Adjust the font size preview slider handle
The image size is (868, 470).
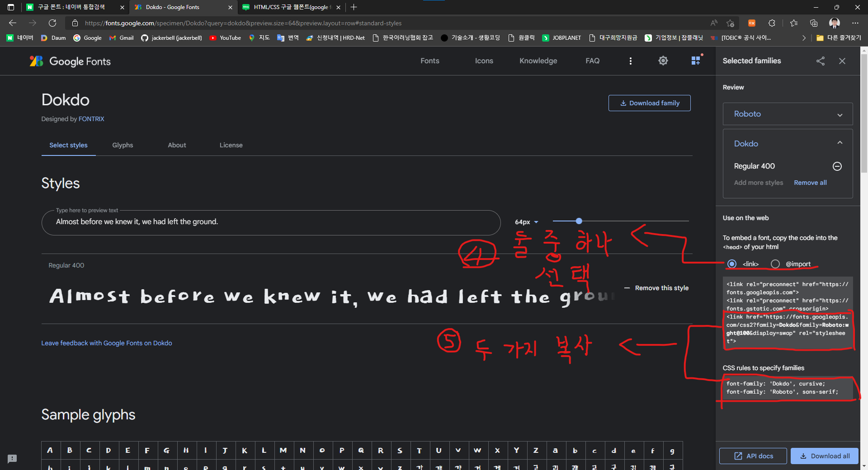579,221
